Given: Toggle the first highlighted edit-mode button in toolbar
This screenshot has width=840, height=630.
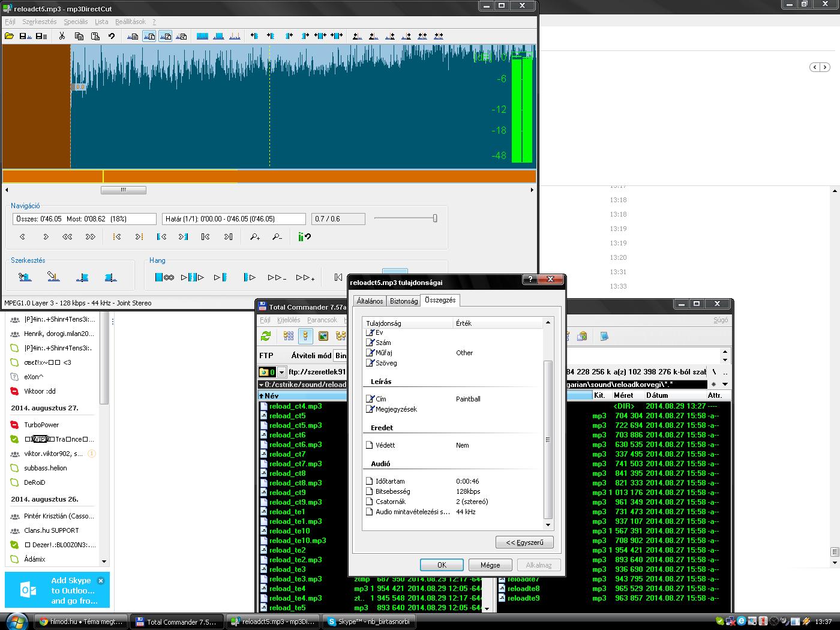Looking at the screenshot, I should coord(149,36).
